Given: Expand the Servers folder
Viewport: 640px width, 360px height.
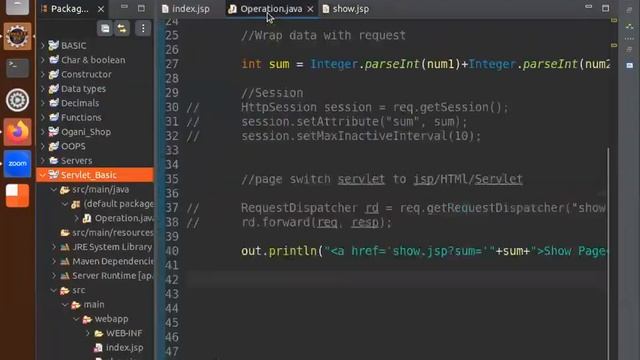Looking at the screenshot, I should tap(43, 160).
